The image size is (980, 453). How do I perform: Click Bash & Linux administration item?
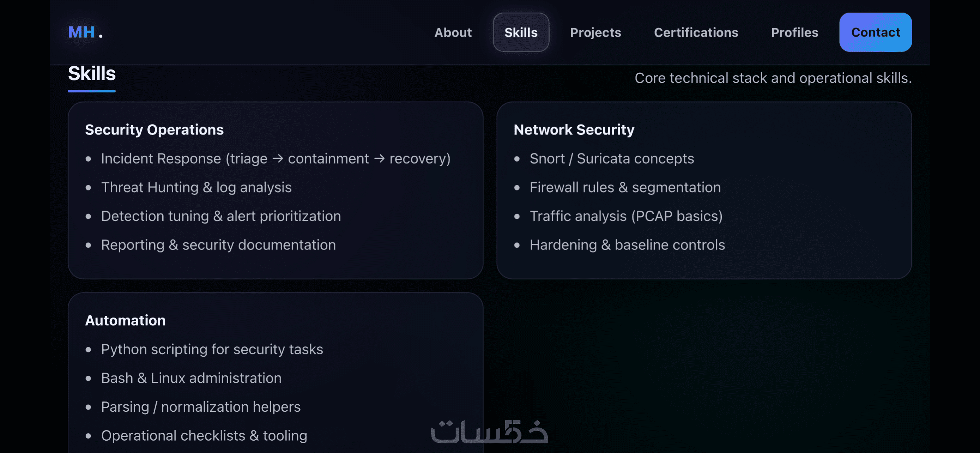[x=191, y=378]
